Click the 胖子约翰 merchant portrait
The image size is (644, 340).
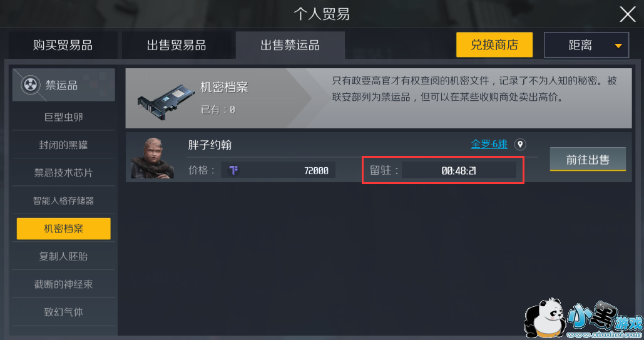[x=152, y=158]
